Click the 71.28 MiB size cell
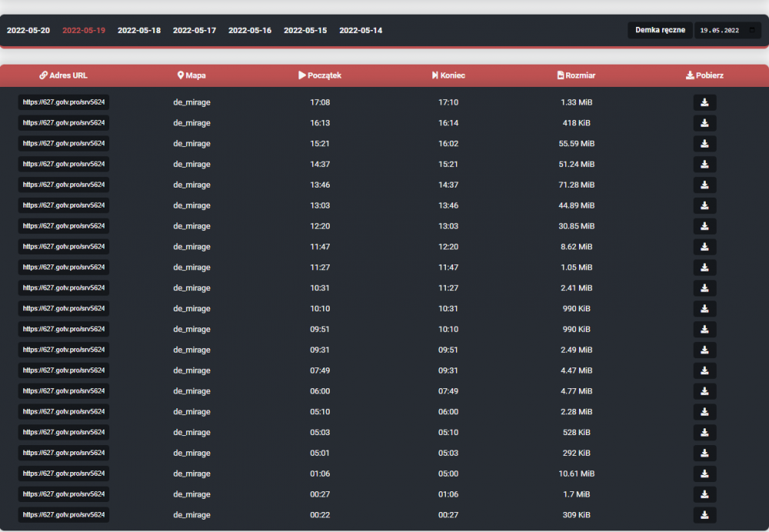 click(x=576, y=185)
